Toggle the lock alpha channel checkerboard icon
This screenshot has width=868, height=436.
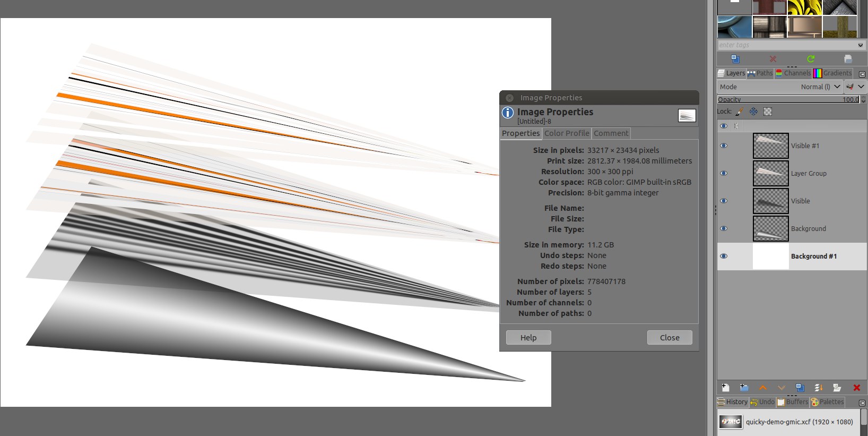click(768, 112)
